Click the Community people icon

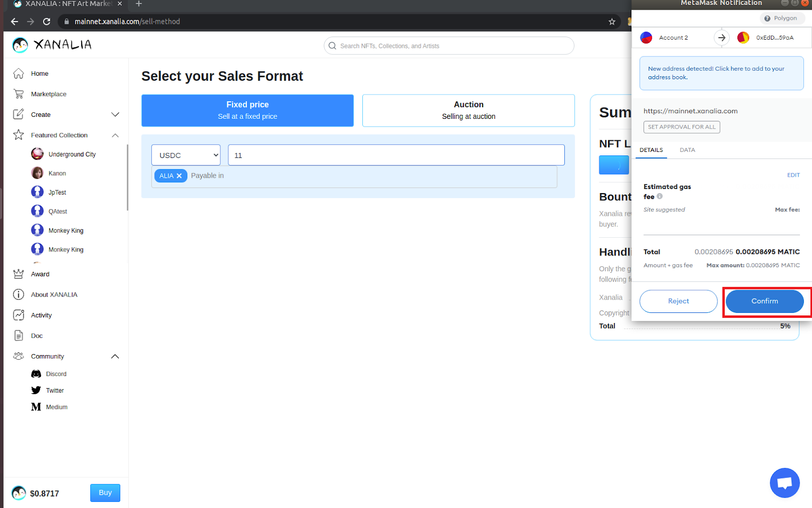click(19, 356)
